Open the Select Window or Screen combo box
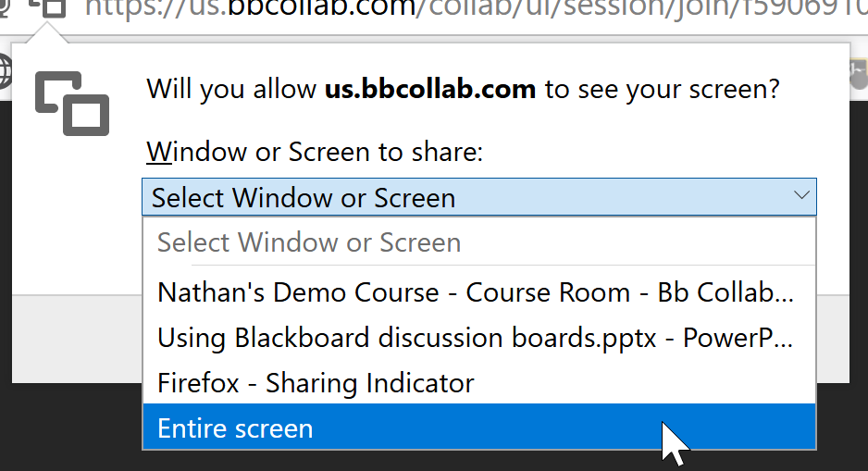The image size is (868, 471). click(463, 197)
